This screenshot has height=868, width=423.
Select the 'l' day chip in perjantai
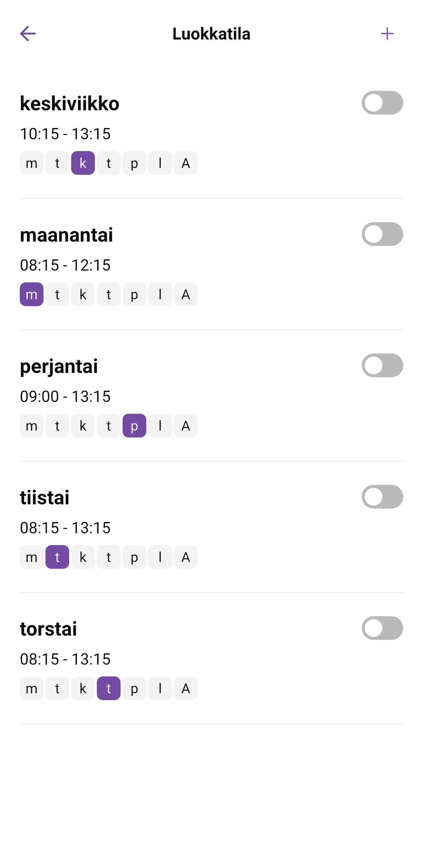point(160,426)
